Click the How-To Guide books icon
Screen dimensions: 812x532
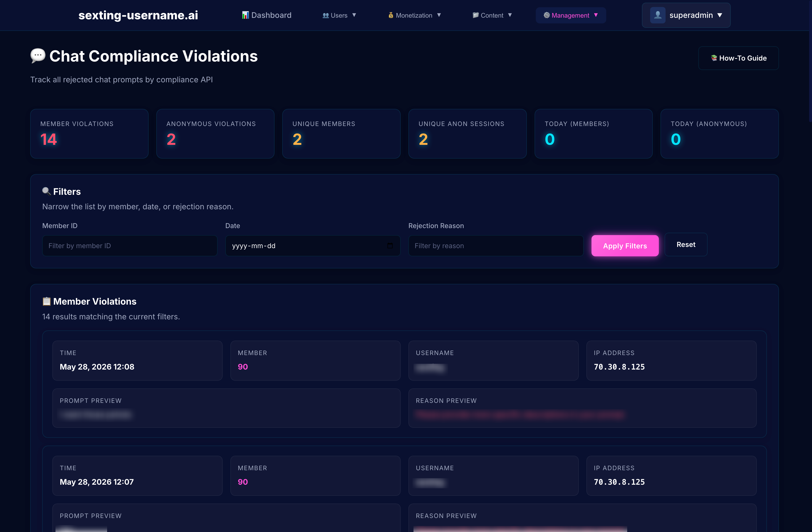(x=714, y=58)
